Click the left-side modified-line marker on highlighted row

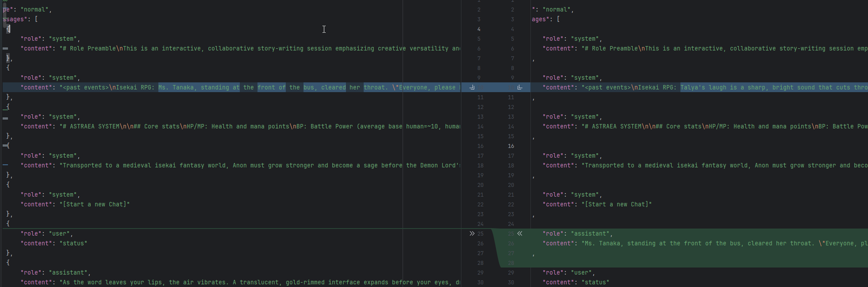[472, 87]
